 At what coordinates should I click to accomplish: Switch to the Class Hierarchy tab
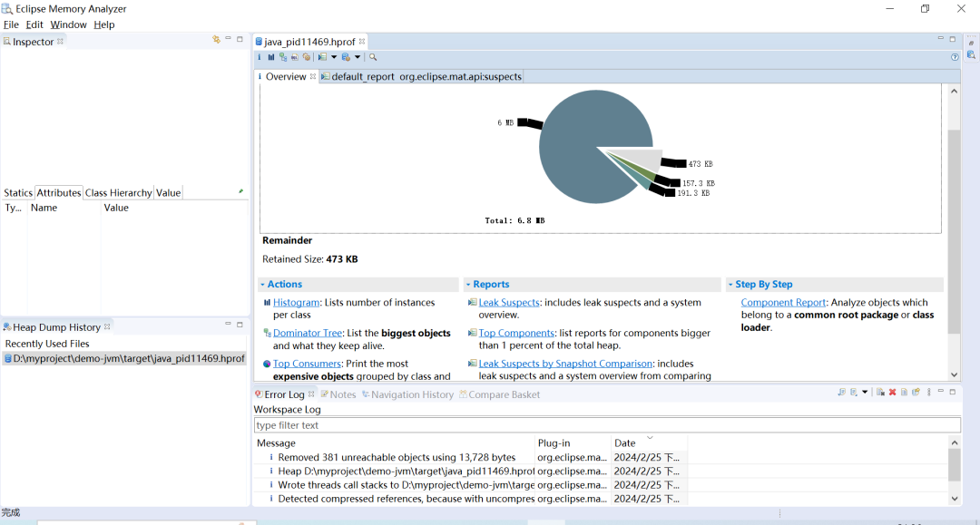118,193
